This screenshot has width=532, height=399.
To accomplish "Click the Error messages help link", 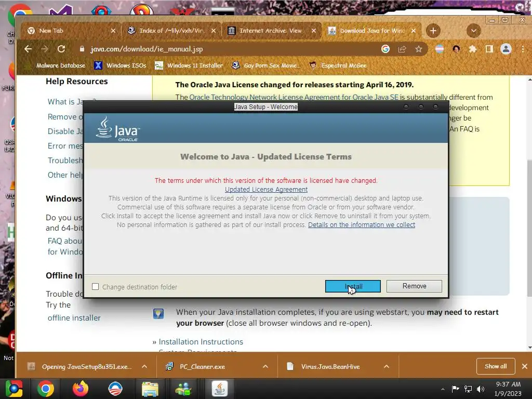I will pyautogui.click(x=65, y=146).
